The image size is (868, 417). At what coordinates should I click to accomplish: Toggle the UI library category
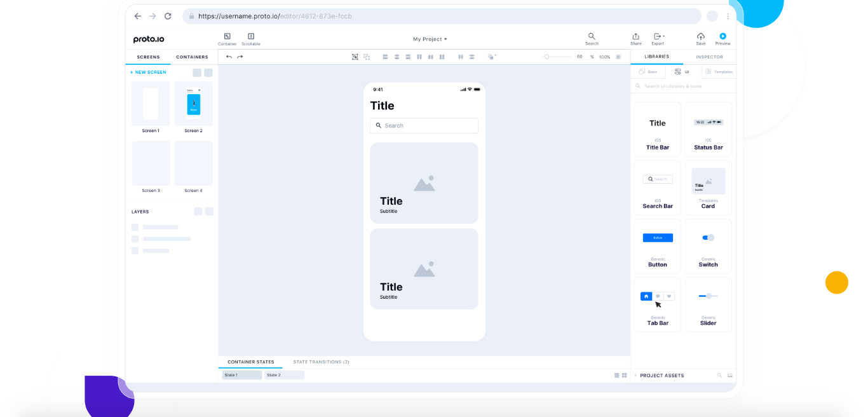(683, 72)
